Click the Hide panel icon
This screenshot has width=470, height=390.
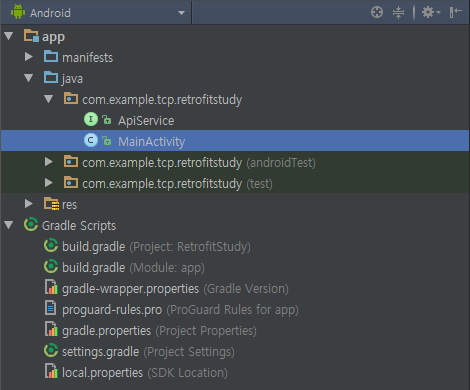point(455,13)
